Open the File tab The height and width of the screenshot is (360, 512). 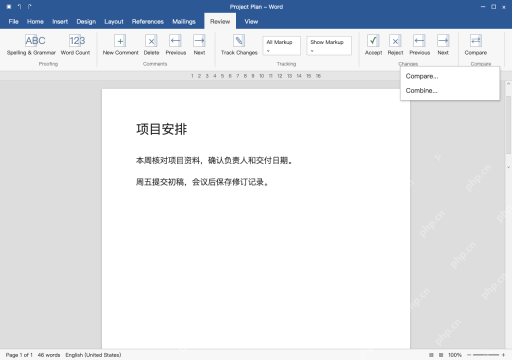14,22
